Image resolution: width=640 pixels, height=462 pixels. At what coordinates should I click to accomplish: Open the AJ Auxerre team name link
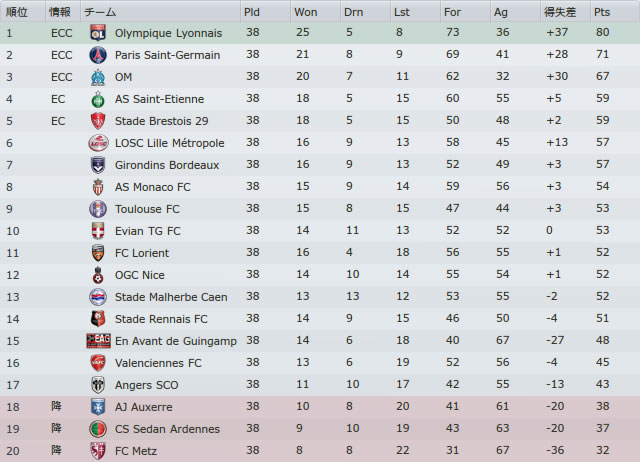tap(144, 407)
